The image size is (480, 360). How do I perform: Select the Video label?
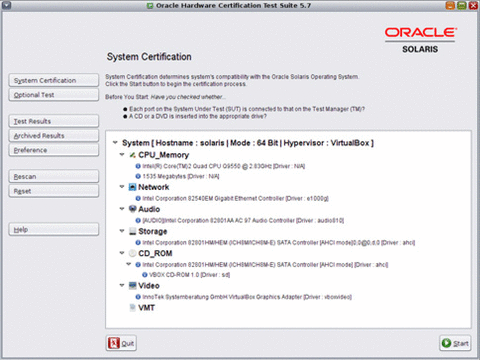click(149, 286)
